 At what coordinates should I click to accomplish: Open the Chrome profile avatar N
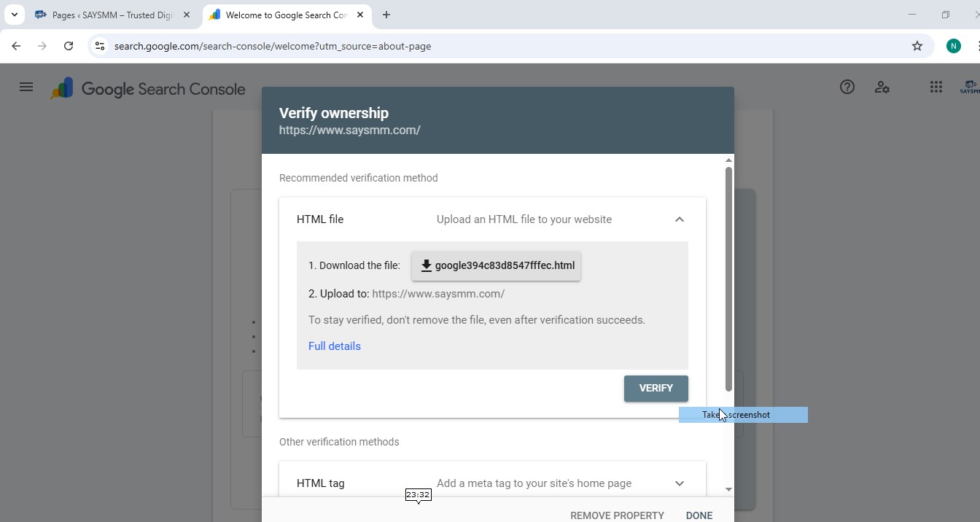953,46
